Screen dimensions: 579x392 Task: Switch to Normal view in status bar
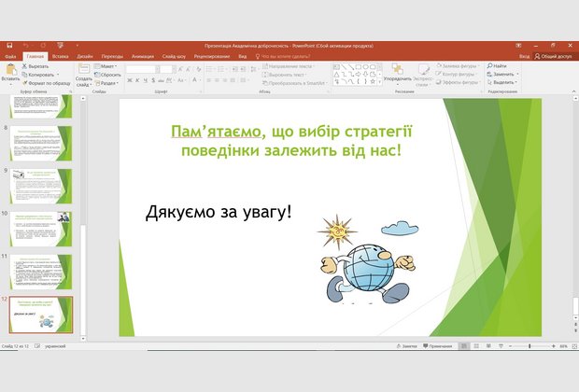465,345
